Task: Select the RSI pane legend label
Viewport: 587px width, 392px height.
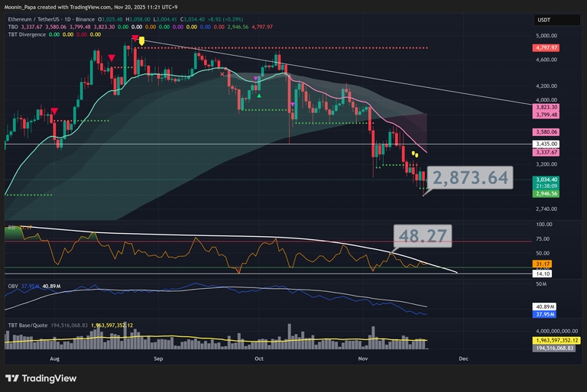Action: tap(11, 228)
